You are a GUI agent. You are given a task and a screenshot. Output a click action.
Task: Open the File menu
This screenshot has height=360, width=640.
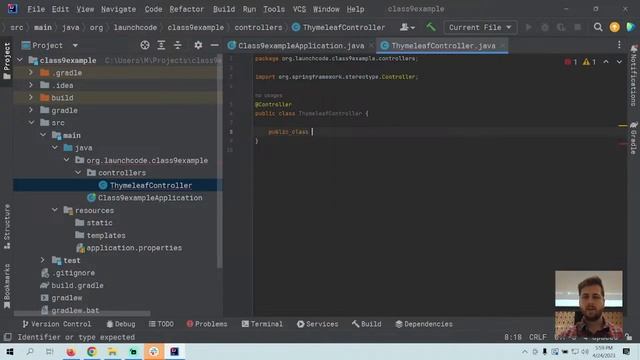tap(36, 9)
